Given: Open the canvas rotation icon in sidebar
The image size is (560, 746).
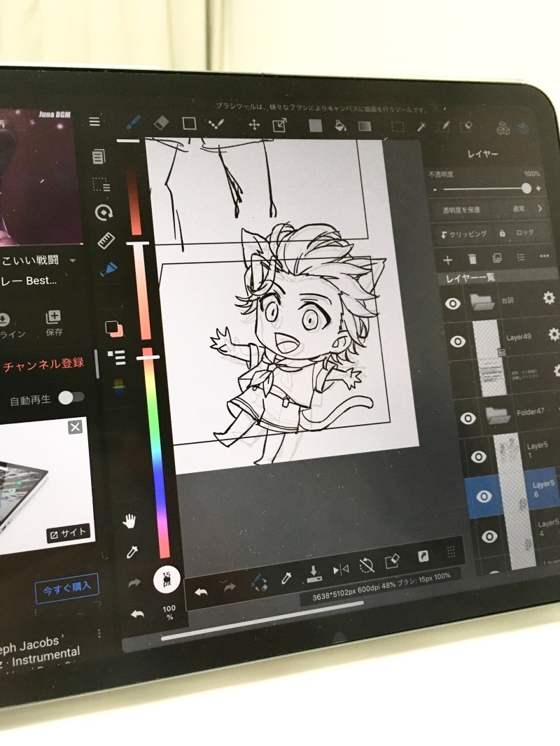Looking at the screenshot, I should pos(104,212).
